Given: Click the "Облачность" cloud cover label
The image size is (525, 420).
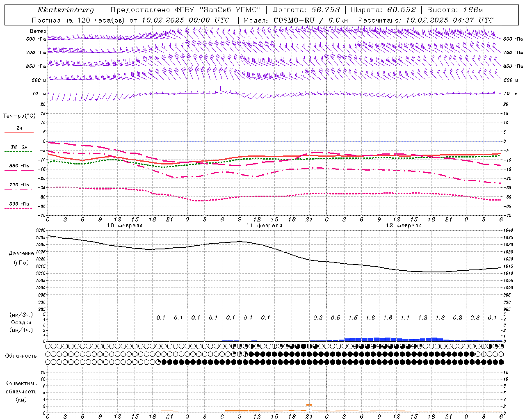Looking at the screenshot, I should [21, 356].
